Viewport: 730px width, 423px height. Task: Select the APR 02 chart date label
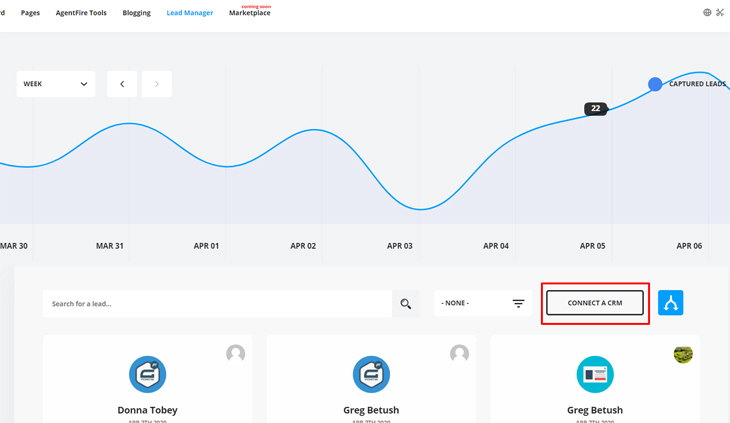point(303,246)
